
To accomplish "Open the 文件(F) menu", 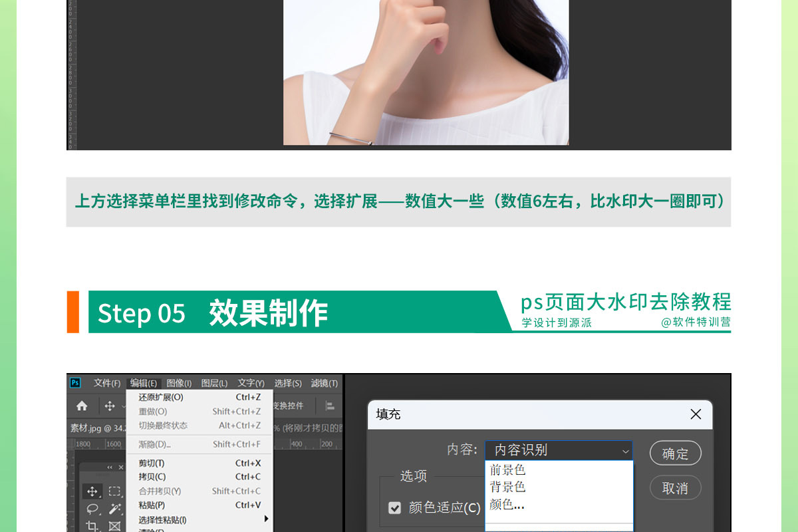I will click(x=107, y=383).
